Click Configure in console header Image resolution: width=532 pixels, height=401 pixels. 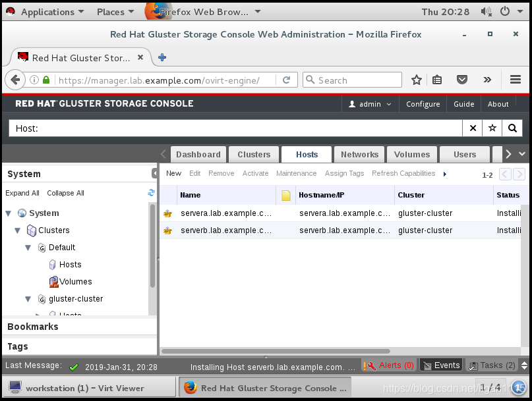click(423, 104)
